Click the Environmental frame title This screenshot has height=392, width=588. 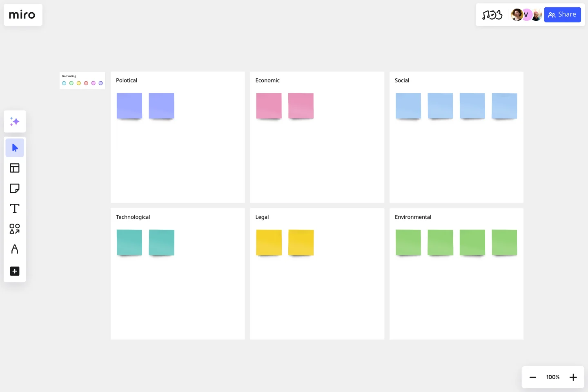click(413, 217)
